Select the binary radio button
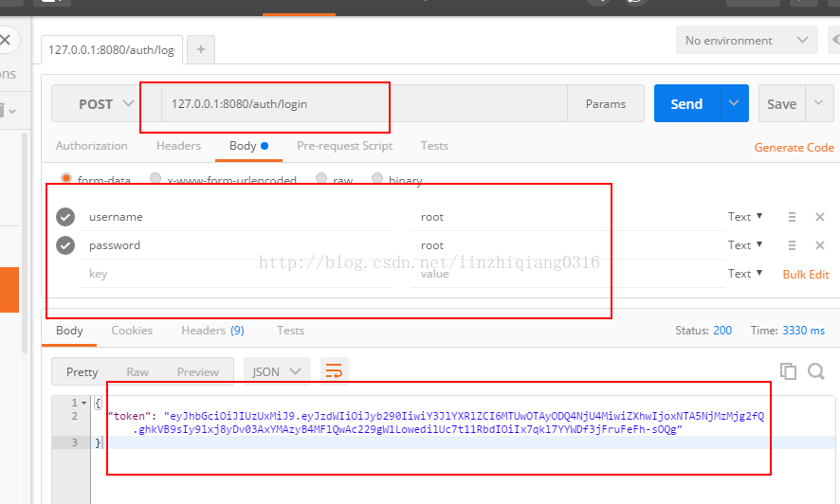The height and width of the screenshot is (504, 840). point(377,178)
